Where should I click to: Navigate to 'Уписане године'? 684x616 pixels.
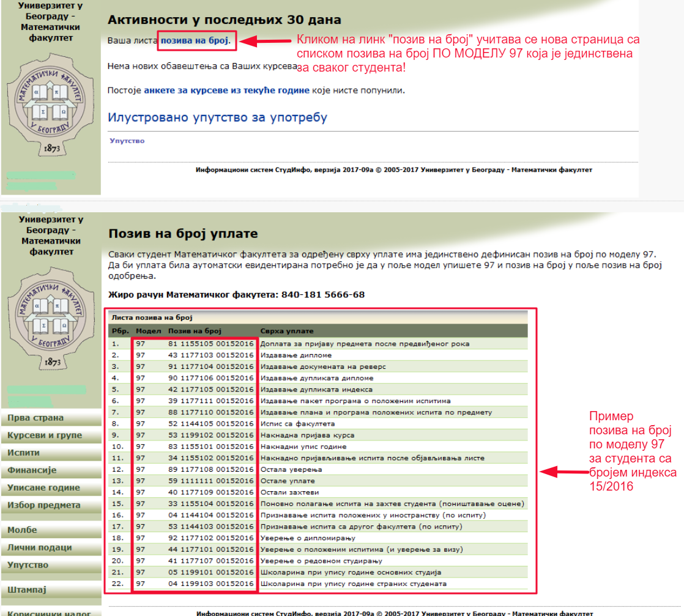tap(43, 488)
